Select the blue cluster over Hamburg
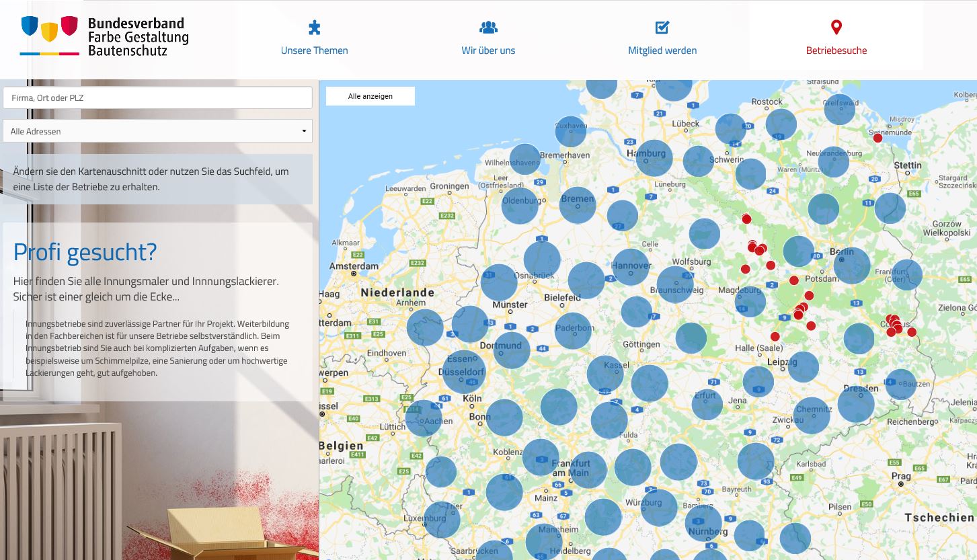977x560 pixels. point(654,158)
